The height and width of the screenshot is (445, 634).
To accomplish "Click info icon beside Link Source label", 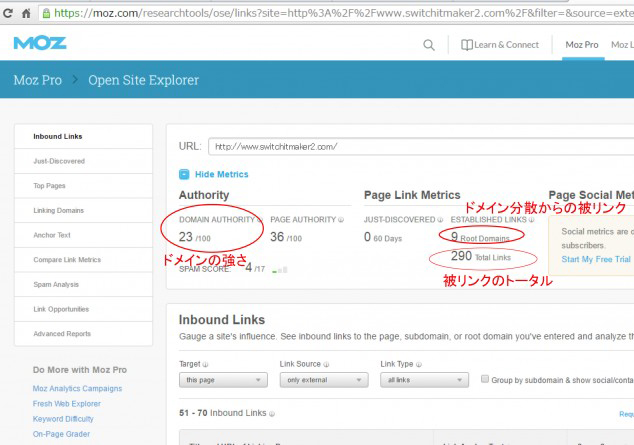I will point(326,364).
